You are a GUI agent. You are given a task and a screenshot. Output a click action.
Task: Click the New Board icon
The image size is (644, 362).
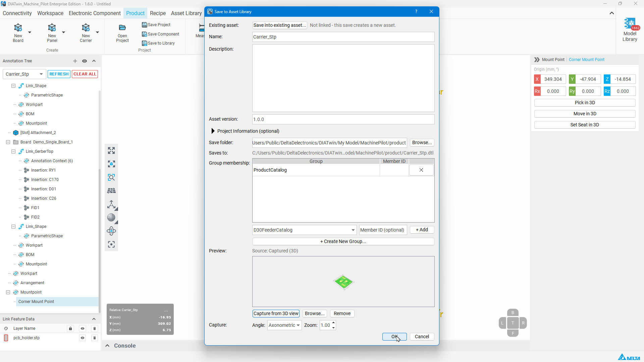coord(18,28)
